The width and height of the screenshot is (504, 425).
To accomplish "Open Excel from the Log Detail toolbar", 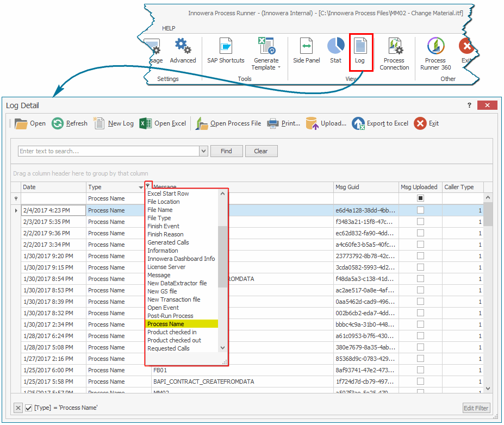I will point(145,123).
